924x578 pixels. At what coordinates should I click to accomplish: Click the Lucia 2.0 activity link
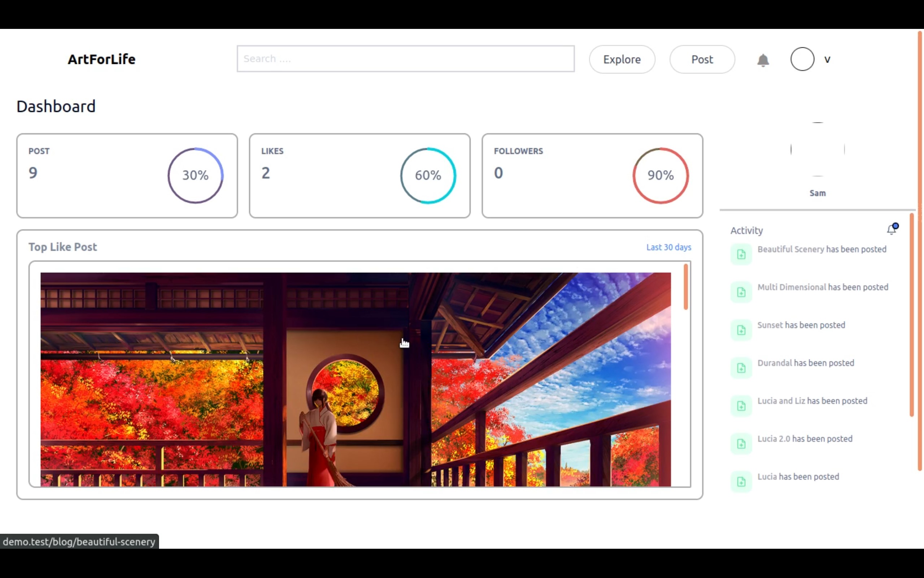[x=773, y=439]
